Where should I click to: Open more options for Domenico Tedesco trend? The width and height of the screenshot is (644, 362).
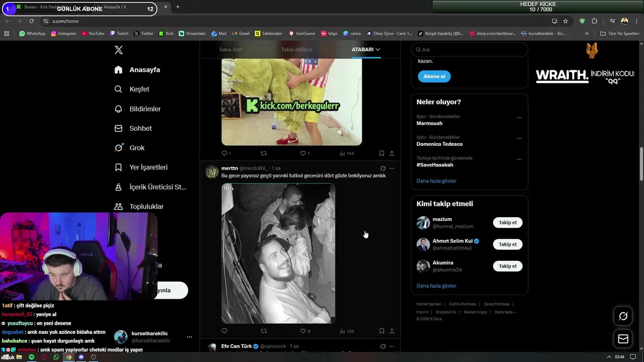pos(519,138)
